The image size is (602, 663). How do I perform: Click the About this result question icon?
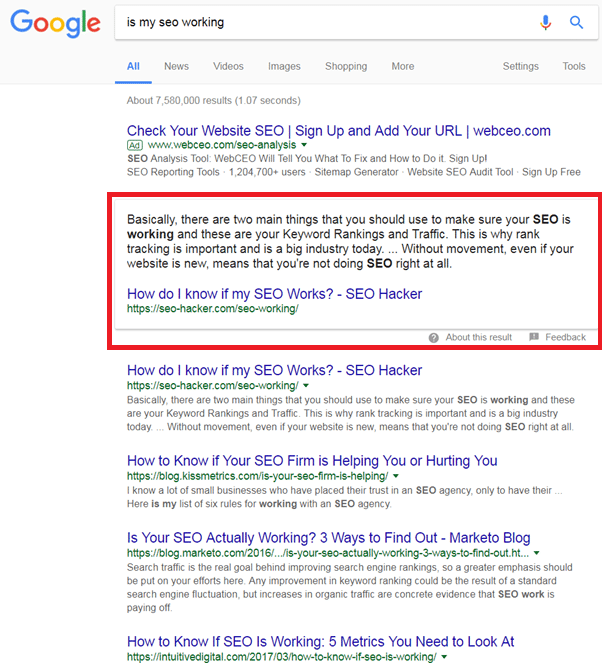pos(433,337)
